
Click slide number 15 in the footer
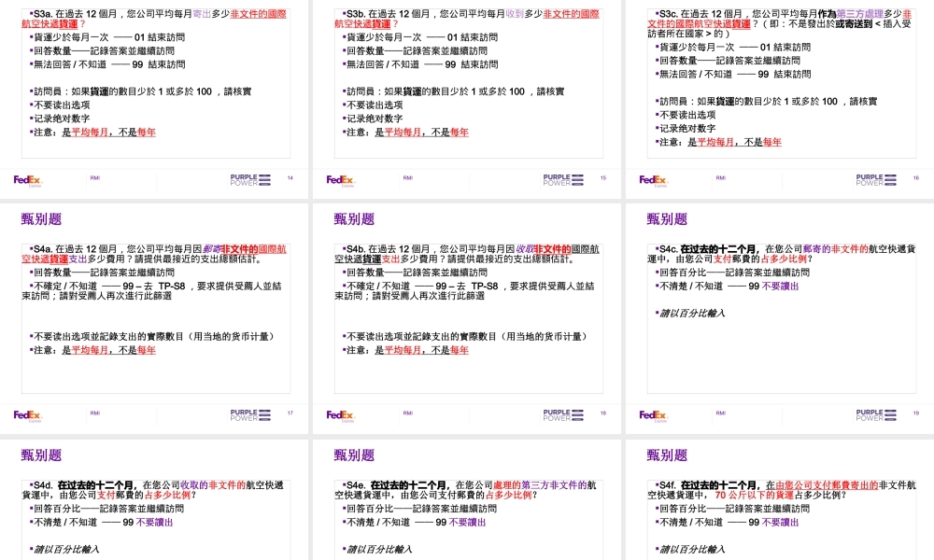602,178
